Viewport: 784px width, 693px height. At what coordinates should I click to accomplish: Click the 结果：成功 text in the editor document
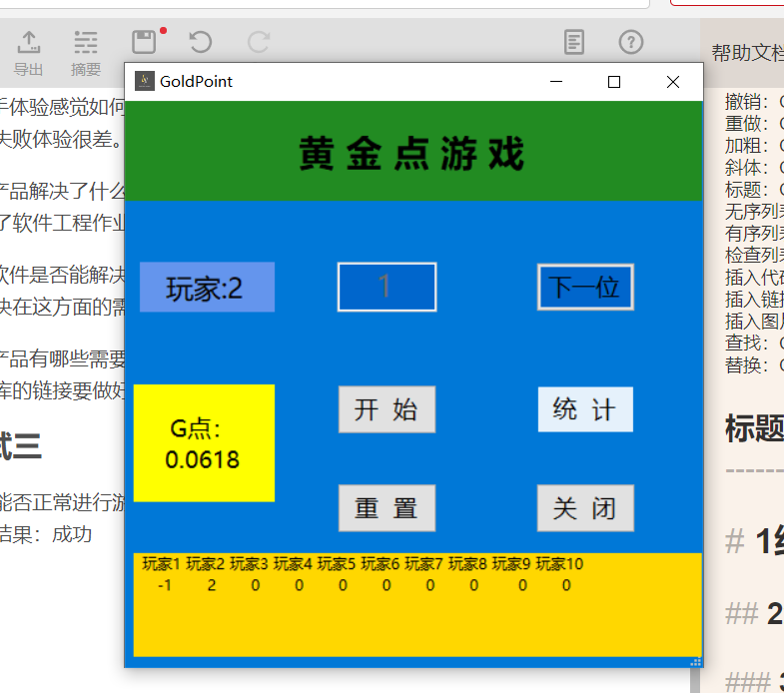[46, 534]
